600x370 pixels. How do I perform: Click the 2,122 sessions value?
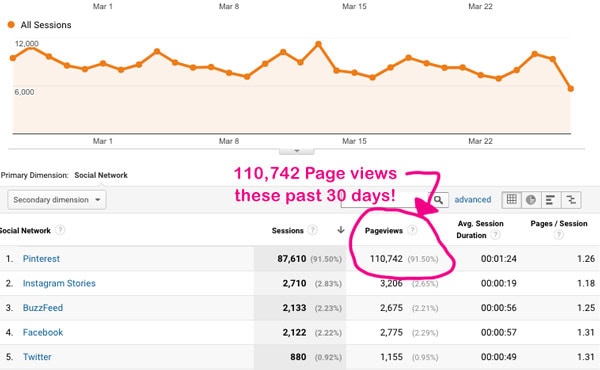point(294,332)
